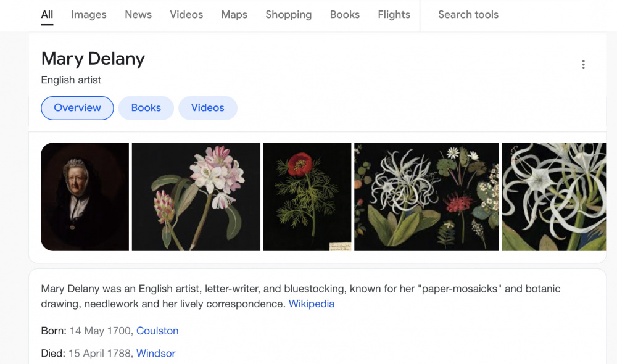Open the Books search tab
Viewport: 617px width, 364px height.
(345, 15)
